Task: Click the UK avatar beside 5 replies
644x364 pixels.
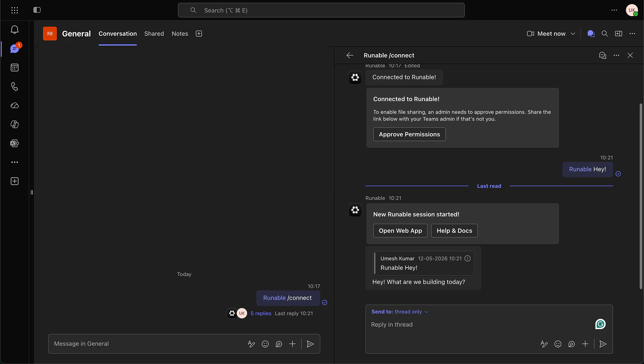Action: tap(242, 313)
